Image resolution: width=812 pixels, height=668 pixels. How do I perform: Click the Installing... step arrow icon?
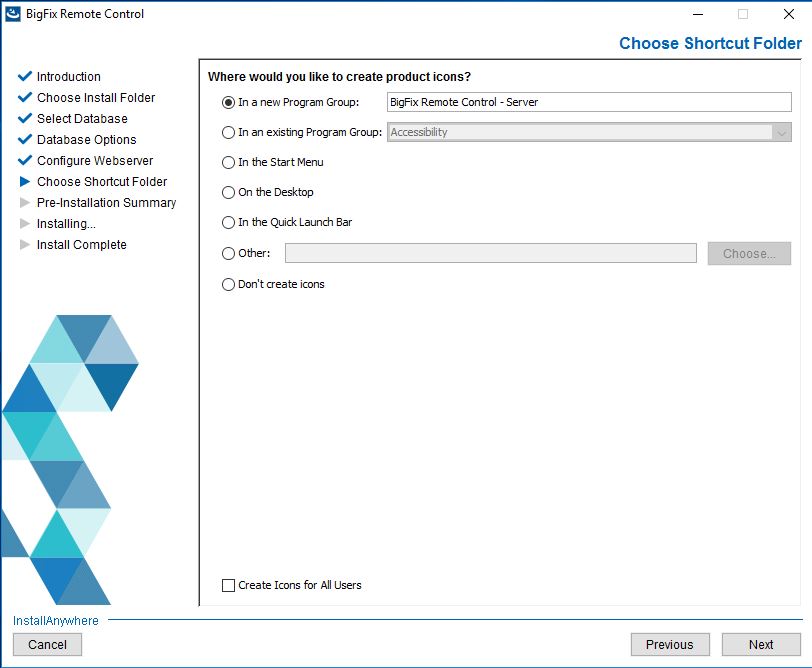[25, 224]
